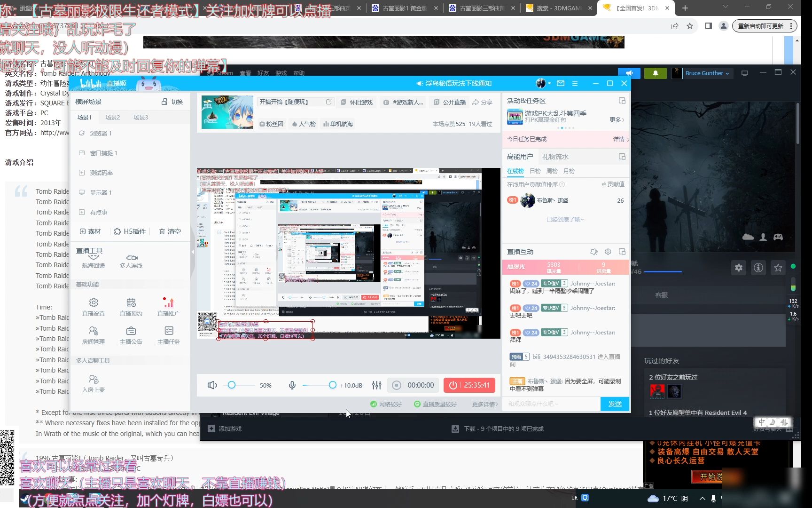Image resolution: width=812 pixels, height=508 pixels.
Task: Click 素材 add source button
Action: tap(91, 231)
